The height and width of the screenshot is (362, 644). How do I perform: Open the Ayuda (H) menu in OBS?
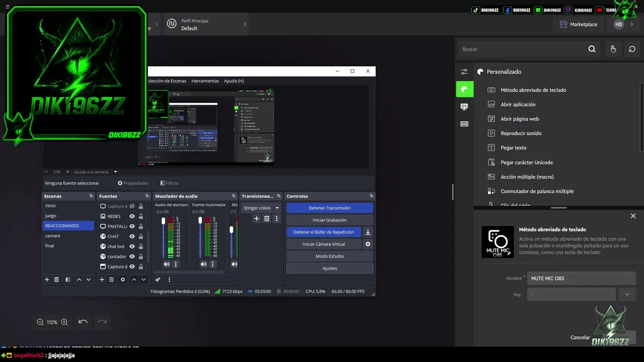[x=234, y=81]
